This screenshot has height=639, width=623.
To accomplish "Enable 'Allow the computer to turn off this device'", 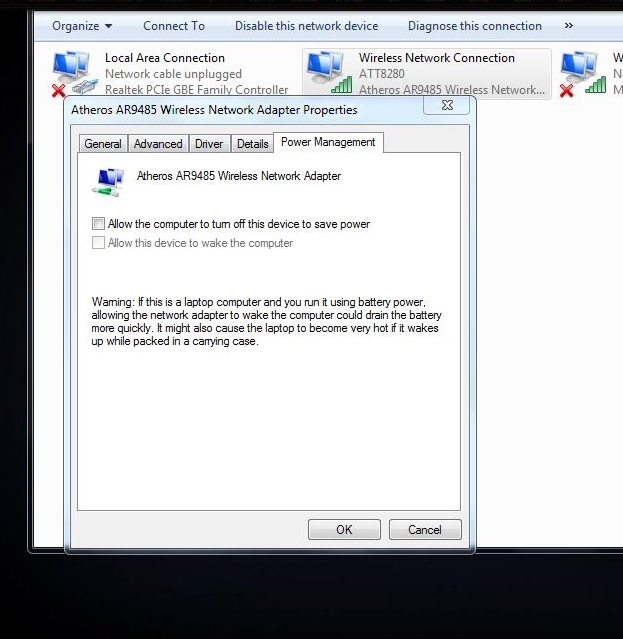I will tap(98, 224).
